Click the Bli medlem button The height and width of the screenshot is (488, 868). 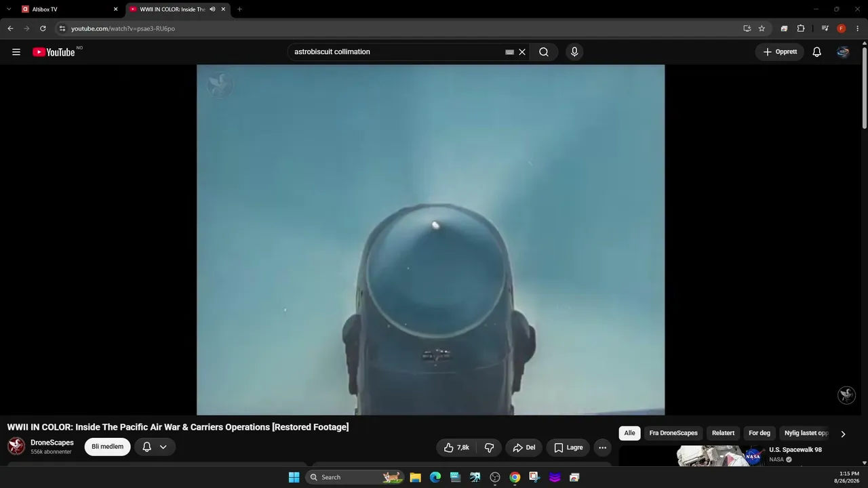pos(107,447)
